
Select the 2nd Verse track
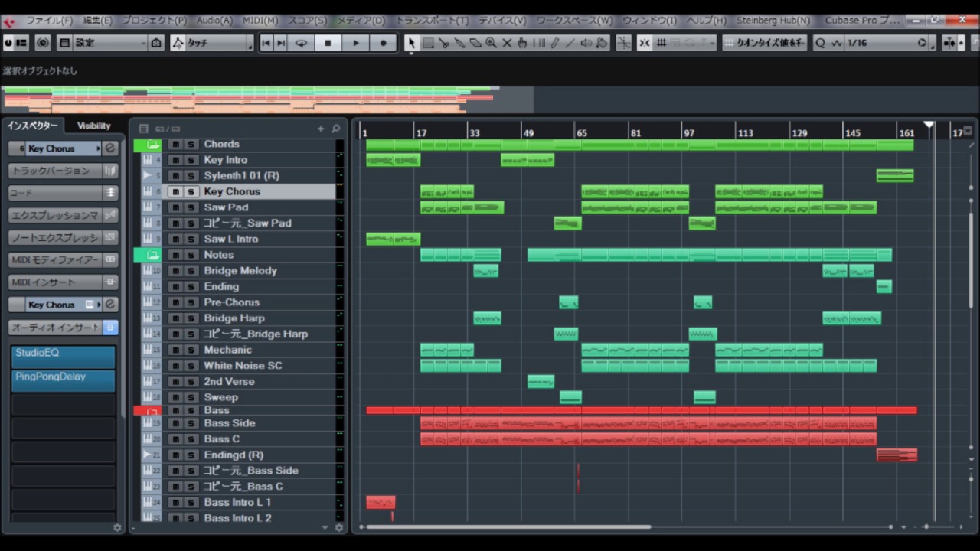click(230, 381)
